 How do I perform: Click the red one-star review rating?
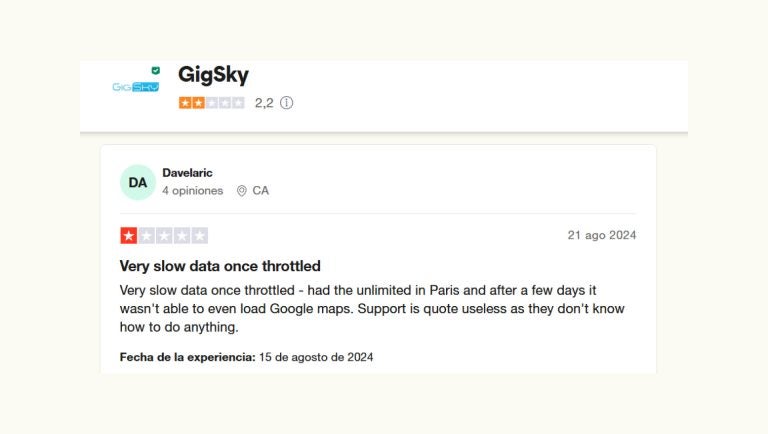coord(129,236)
